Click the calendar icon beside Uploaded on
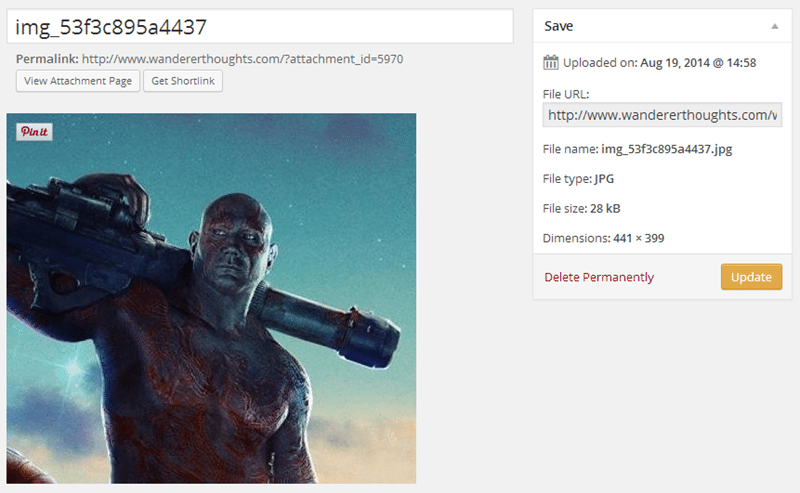This screenshot has height=493, width=800. click(x=551, y=63)
